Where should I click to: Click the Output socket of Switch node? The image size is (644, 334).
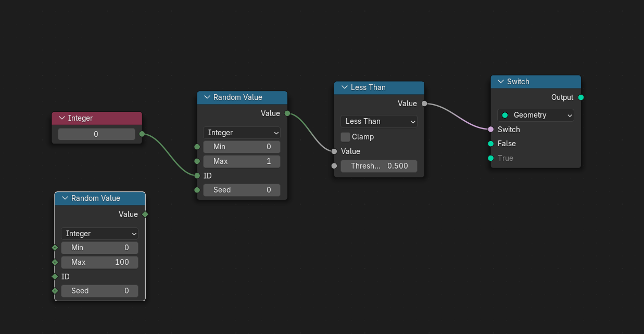[x=581, y=97]
